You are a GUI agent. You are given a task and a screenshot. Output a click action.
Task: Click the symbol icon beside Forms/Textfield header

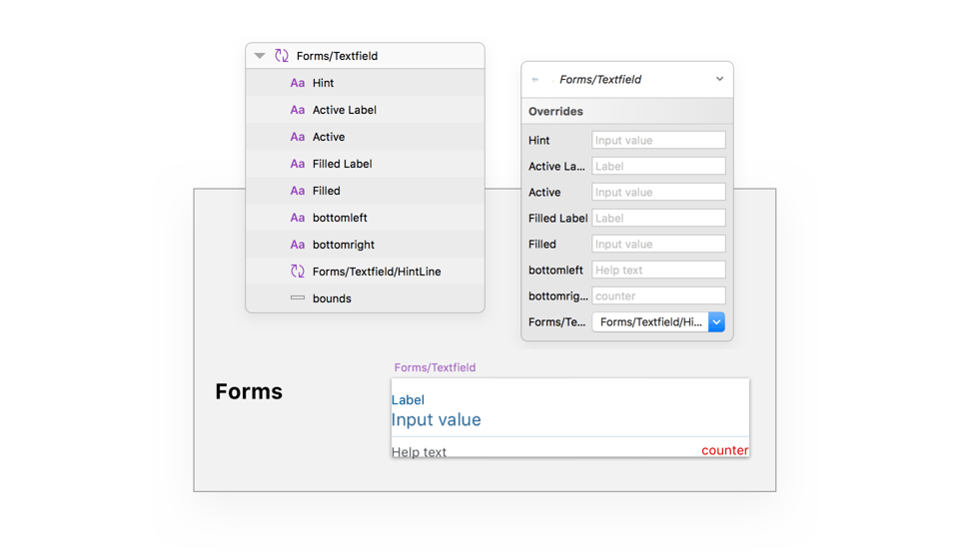282,56
